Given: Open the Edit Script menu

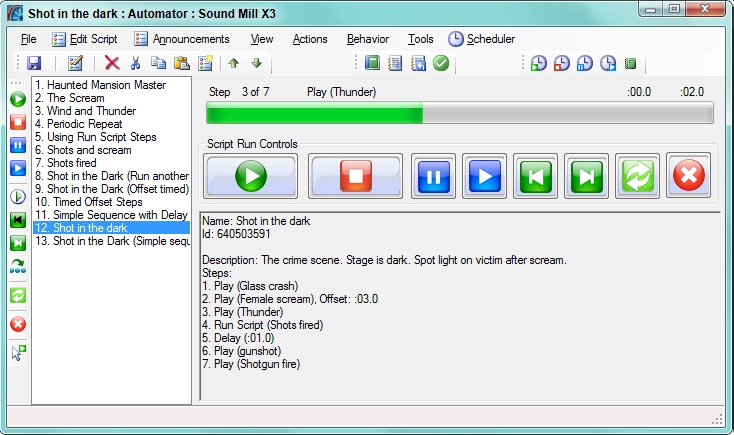Looking at the screenshot, I should click(x=85, y=39).
